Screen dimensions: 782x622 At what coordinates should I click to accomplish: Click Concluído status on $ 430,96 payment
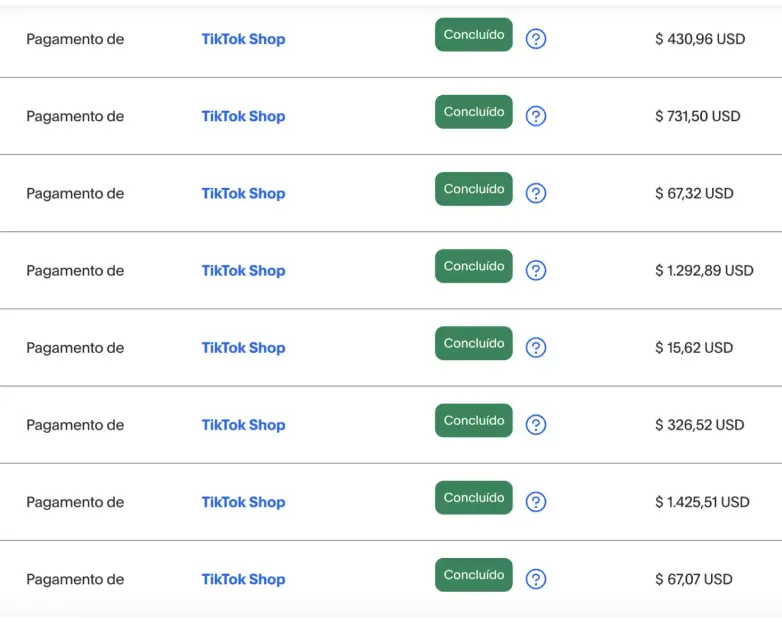[x=473, y=35]
